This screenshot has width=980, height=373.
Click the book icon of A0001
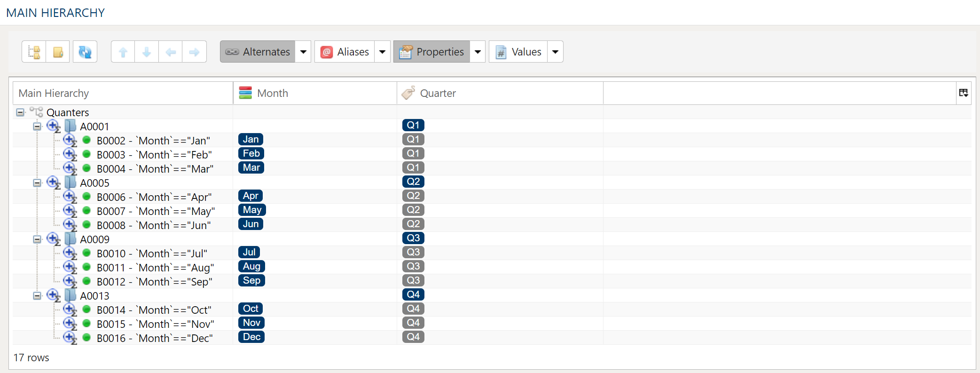pos(71,126)
